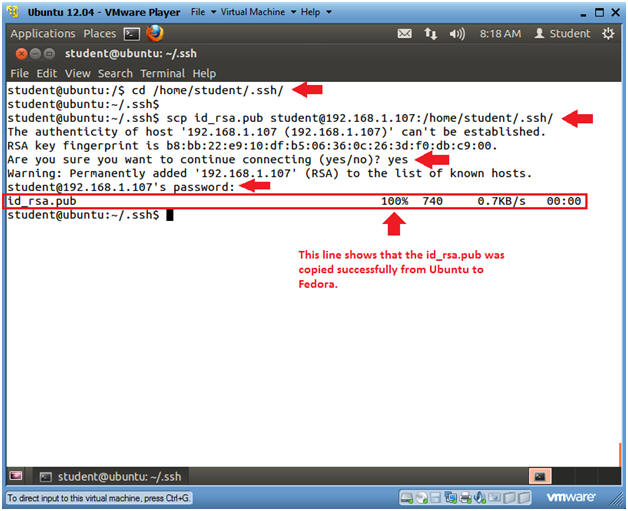The width and height of the screenshot is (628, 511).
Task: Open the Applications menu
Action: (x=43, y=34)
